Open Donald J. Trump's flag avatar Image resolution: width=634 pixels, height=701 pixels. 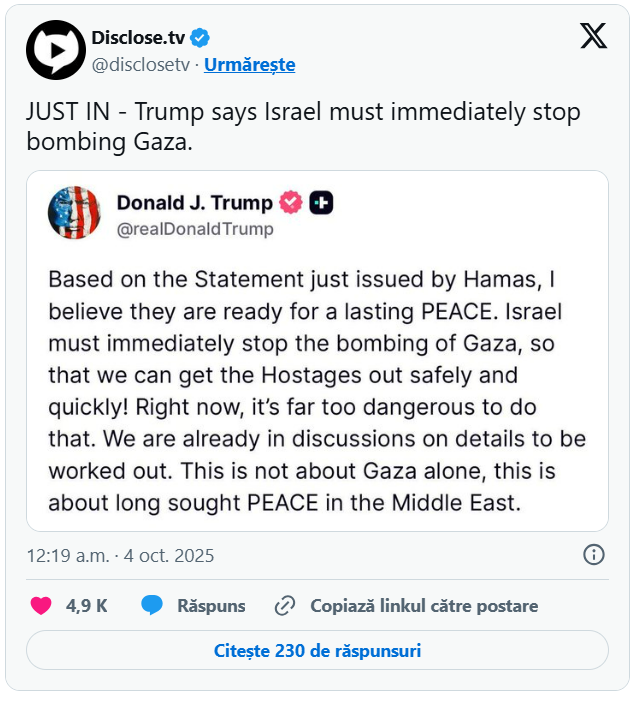tap(74, 213)
